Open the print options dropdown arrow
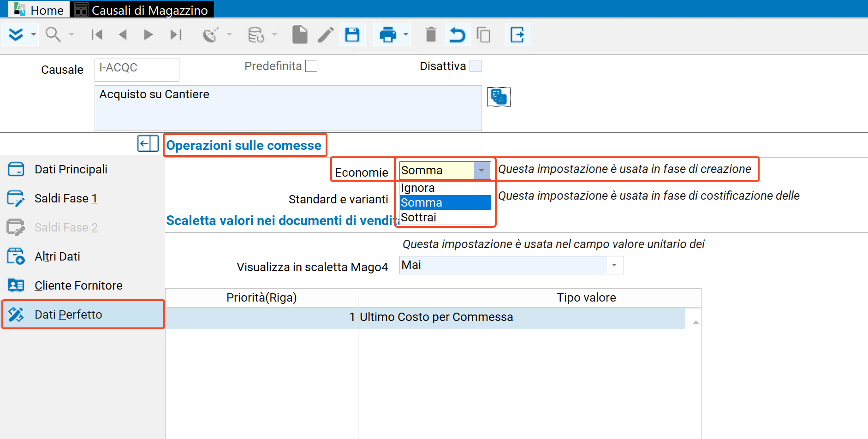Screen dimensions: 868x439 pos(406,35)
